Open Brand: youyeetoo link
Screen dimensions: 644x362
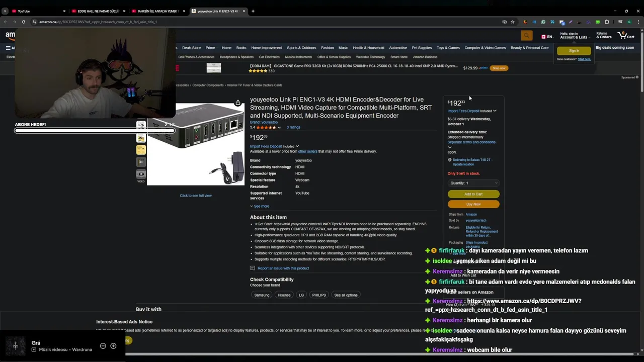tap(264, 122)
